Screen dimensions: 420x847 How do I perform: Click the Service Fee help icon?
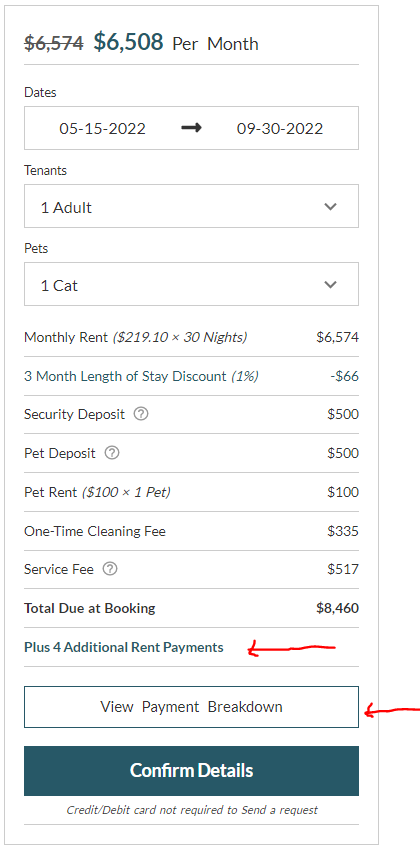(x=110, y=569)
